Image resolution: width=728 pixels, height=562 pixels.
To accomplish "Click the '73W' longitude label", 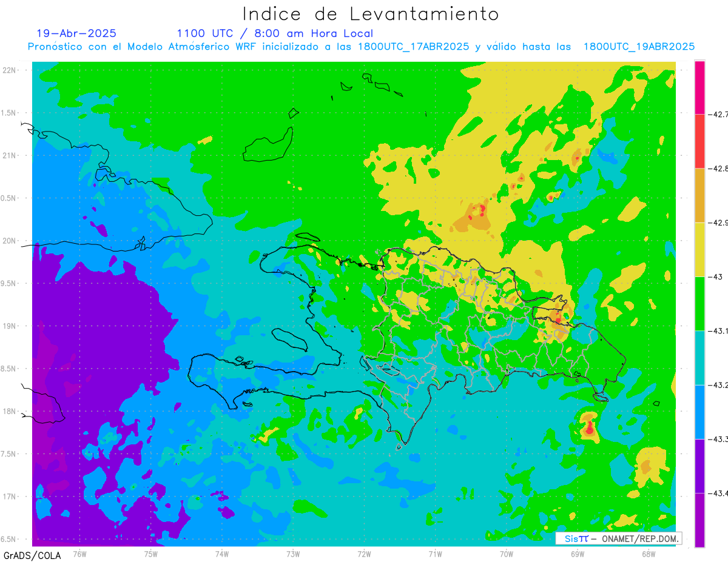I will click(293, 554).
